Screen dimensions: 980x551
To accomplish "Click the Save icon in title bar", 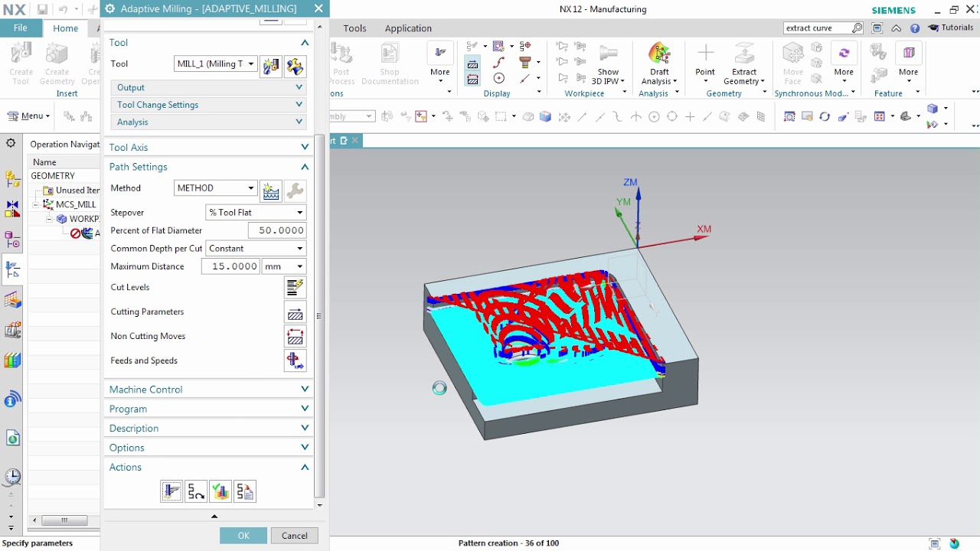I will [42, 9].
